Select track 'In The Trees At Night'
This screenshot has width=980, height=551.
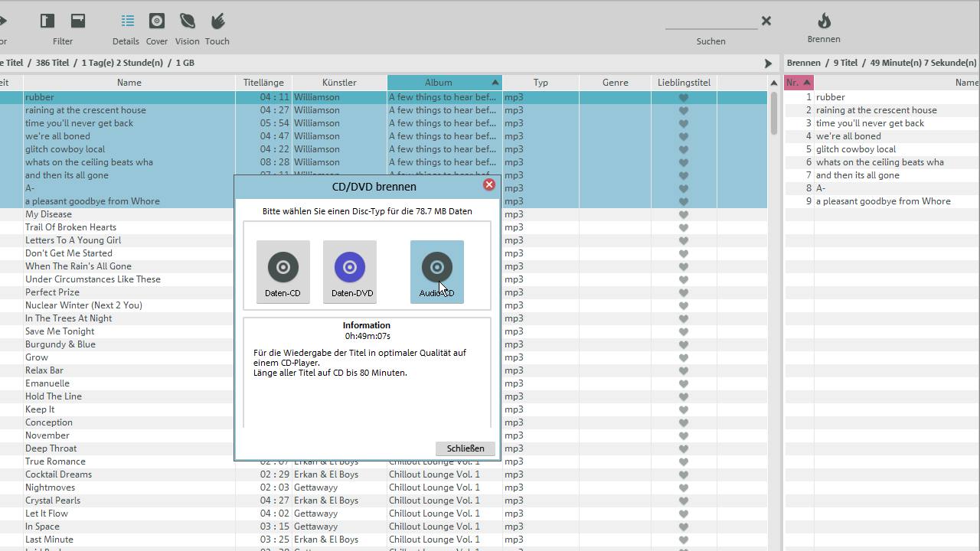[68, 318]
